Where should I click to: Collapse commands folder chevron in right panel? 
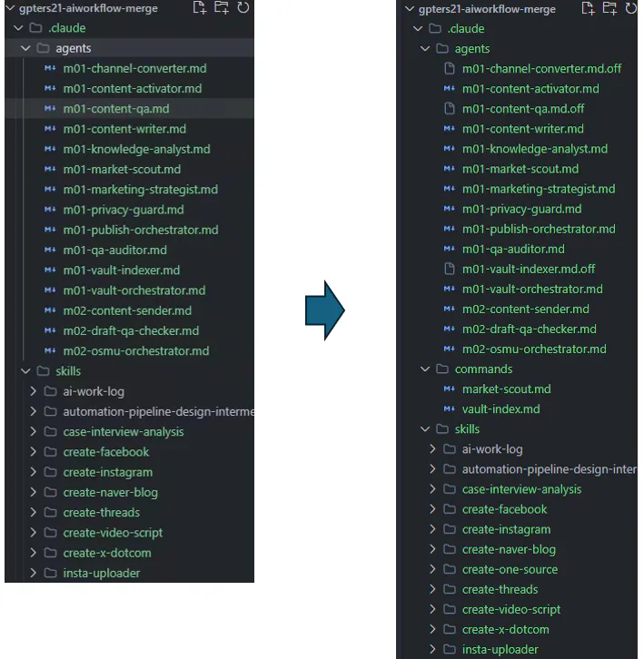[425, 369]
